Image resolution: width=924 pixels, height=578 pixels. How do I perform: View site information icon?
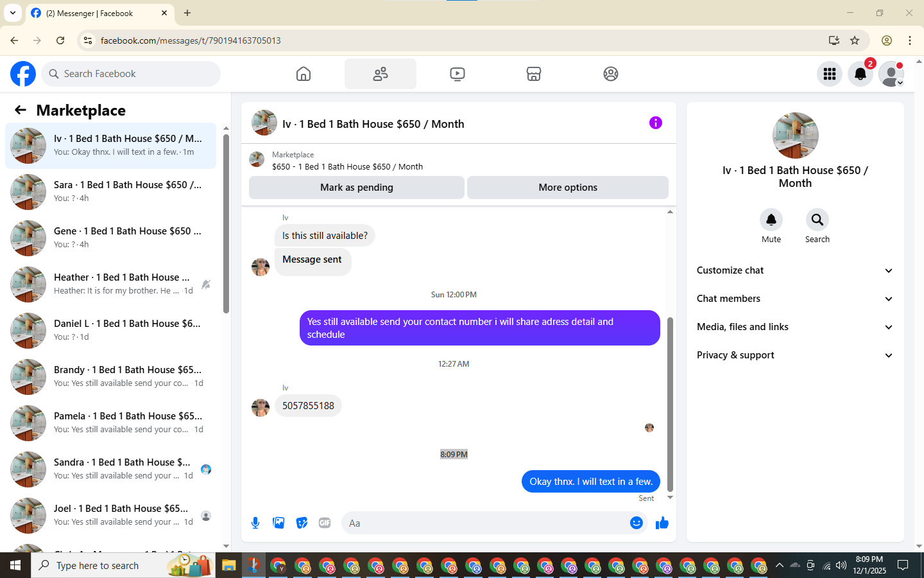coord(88,40)
